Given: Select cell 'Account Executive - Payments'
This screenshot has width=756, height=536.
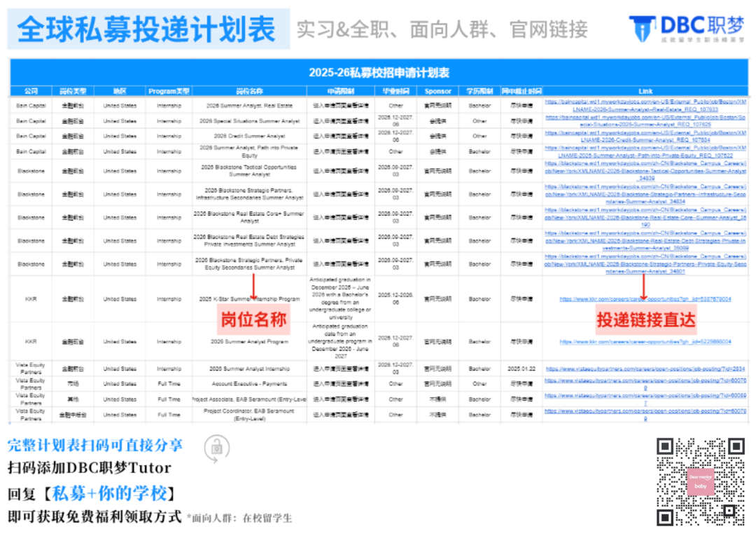Looking at the screenshot, I should tap(249, 384).
